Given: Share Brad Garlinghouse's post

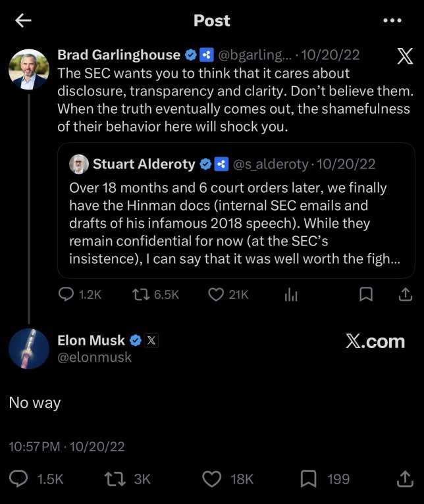Looking at the screenshot, I should (406, 294).
